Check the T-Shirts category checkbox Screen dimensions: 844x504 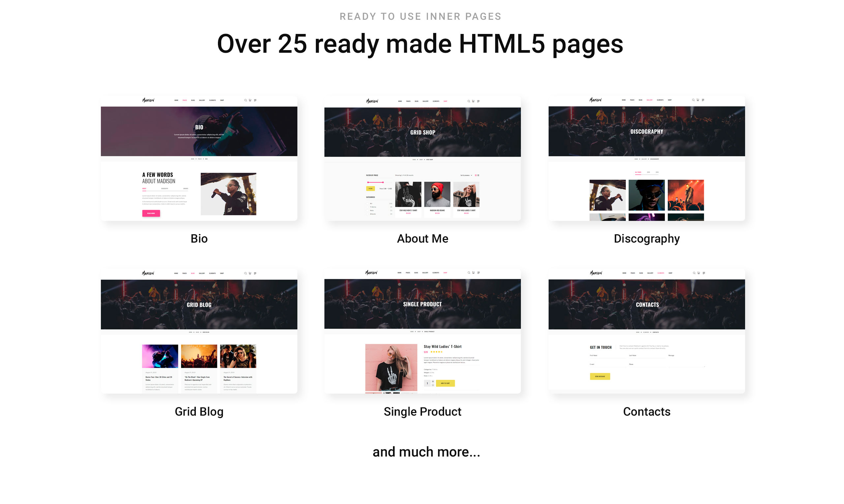pos(368,207)
